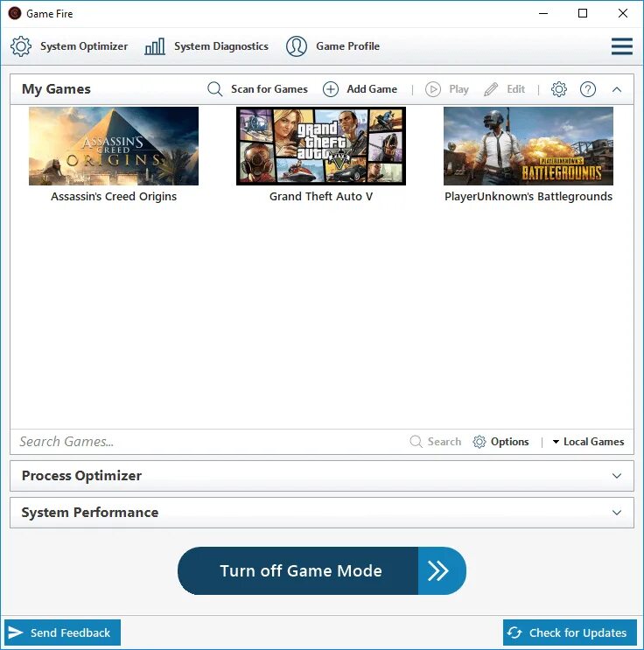
Task: Open the hamburger main menu
Action: [621, 46]
